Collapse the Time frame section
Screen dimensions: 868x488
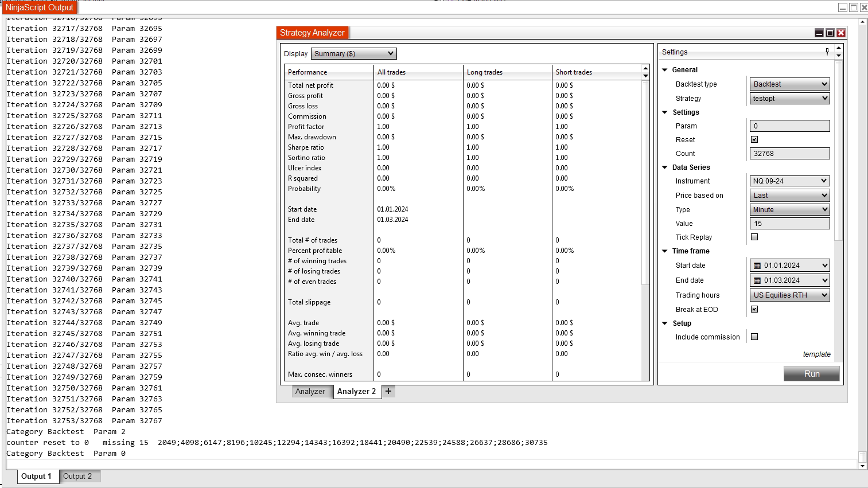(665, 251)
